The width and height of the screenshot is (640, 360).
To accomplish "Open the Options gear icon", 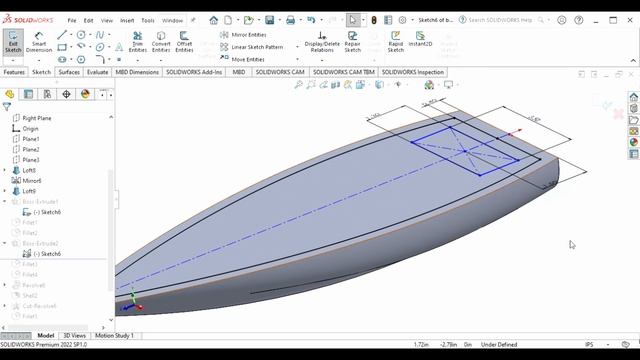I will point(402,20).
